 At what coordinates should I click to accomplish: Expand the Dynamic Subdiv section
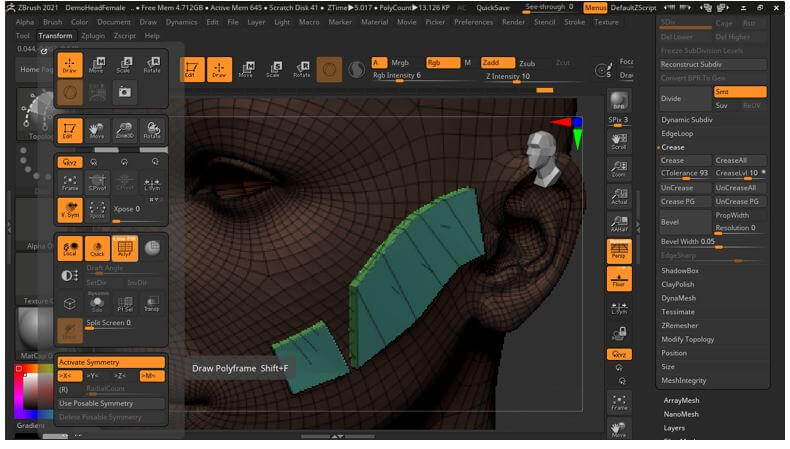687,120
